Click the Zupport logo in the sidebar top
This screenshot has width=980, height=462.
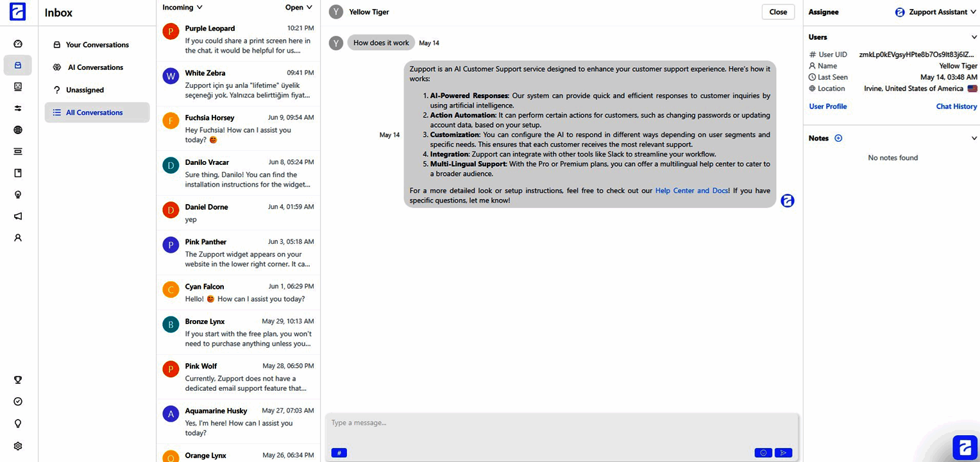click(x=17, y=12)
